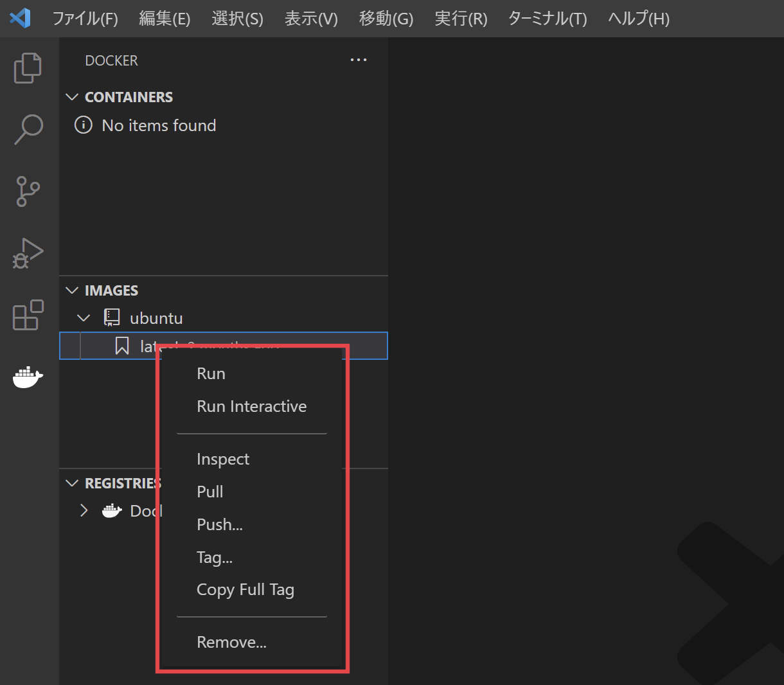The width and height of the screenshot is (784, 685).
Task: Click the ubuntu repository book icon
Action: [112, 318]
